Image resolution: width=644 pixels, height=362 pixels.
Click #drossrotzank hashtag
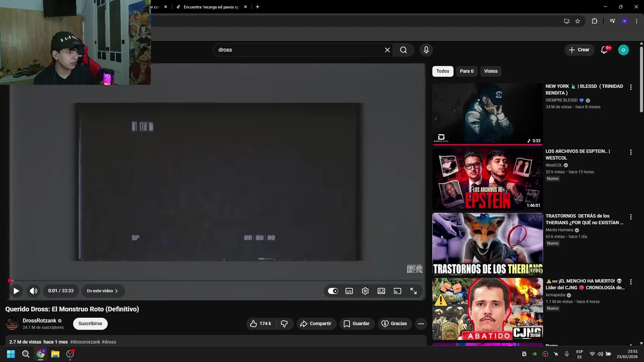(x=85, y=342)
